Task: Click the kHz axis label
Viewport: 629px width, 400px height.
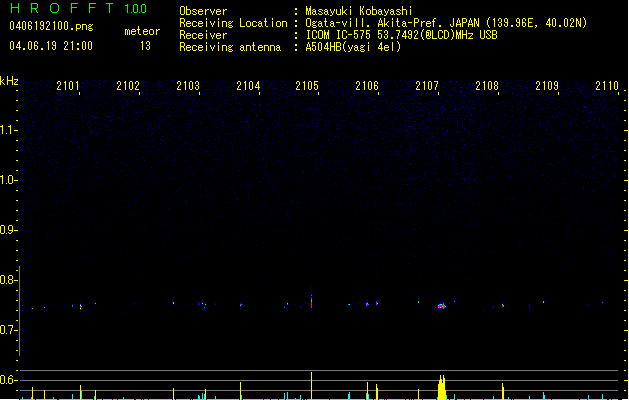Action: pyautogui.click(x=9, y=81)
